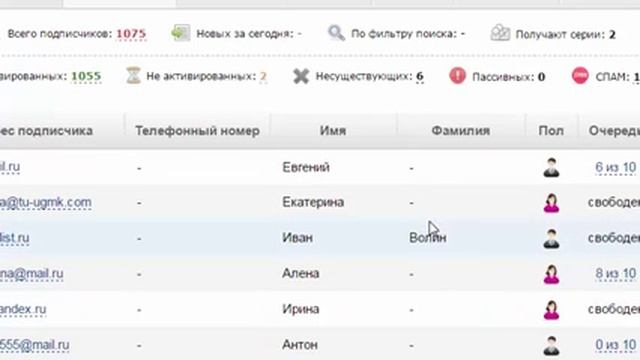Open the tu-ugmk.com email address link

click(x=45, y=202)
